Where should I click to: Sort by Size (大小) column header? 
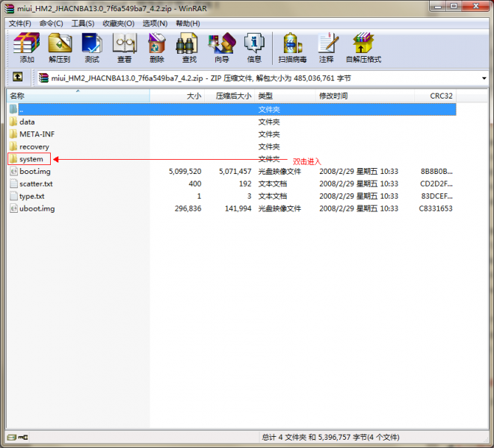click(x=177, y=96)
